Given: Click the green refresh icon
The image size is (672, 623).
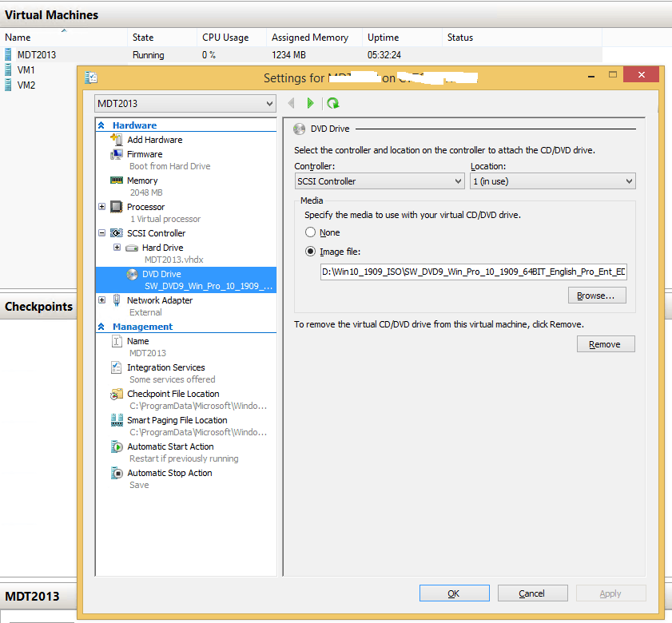Looking at the screenshot, I should (333, 103).
